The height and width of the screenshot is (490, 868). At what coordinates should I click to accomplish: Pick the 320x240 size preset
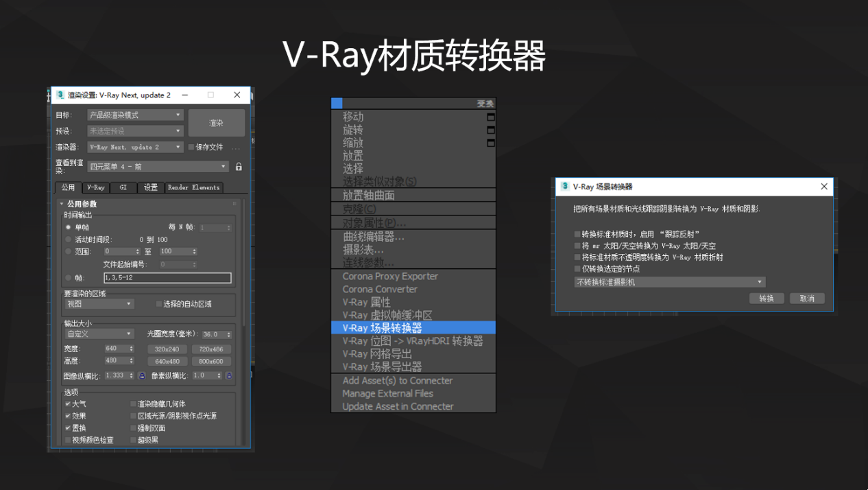coord(167,349)
